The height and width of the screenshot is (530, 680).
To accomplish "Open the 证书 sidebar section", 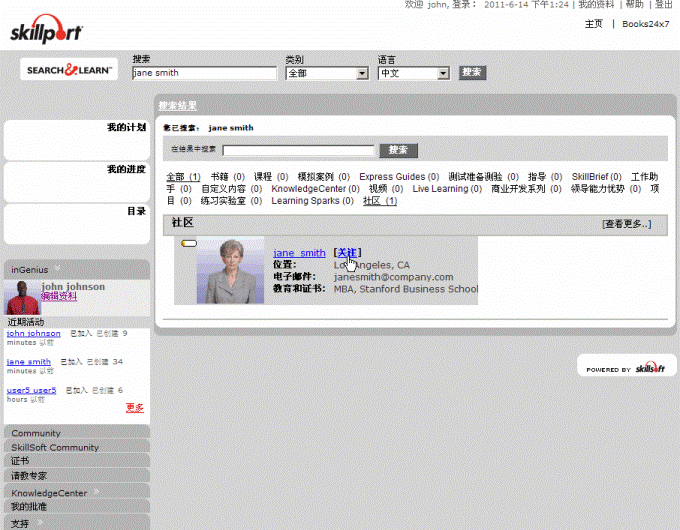I will pos(77,461).
